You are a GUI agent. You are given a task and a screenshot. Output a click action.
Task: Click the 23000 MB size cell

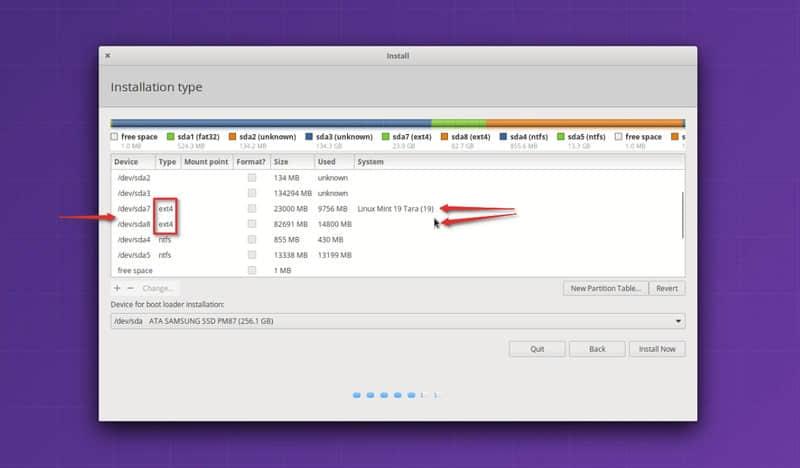[x=290, y=208]
